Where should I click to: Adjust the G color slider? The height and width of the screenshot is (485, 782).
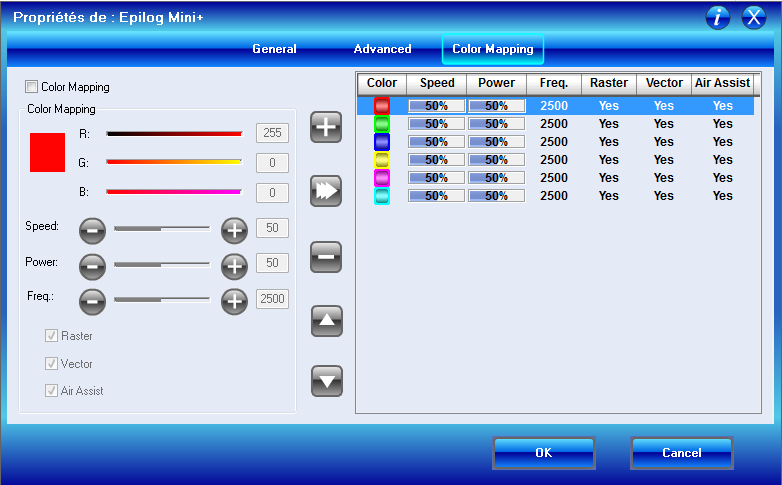(174, 162)
